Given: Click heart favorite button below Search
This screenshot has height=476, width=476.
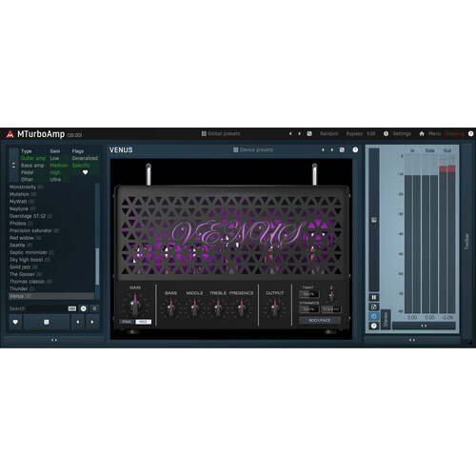Looking at the screenshot, I should (x=15, y=322).
